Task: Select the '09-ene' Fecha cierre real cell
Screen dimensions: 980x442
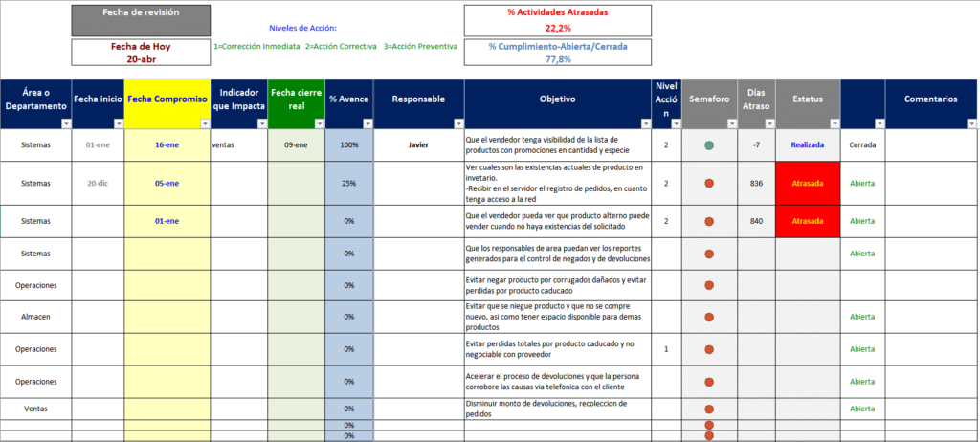Action: pos(297,145)
